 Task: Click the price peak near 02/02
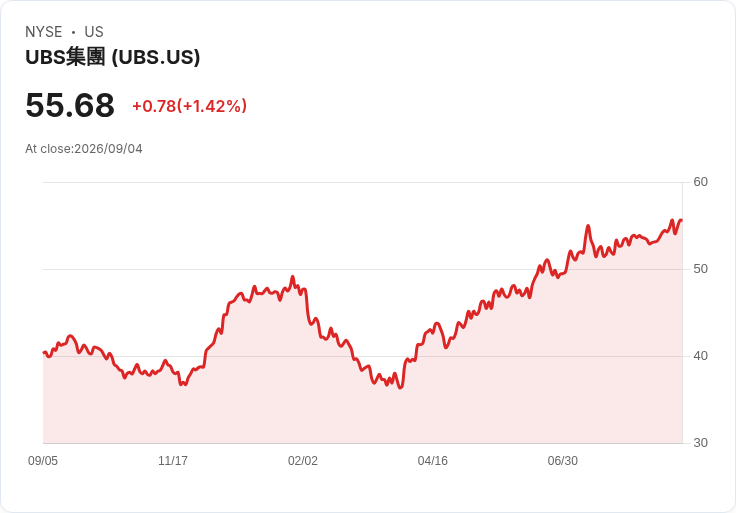point(293,277)
